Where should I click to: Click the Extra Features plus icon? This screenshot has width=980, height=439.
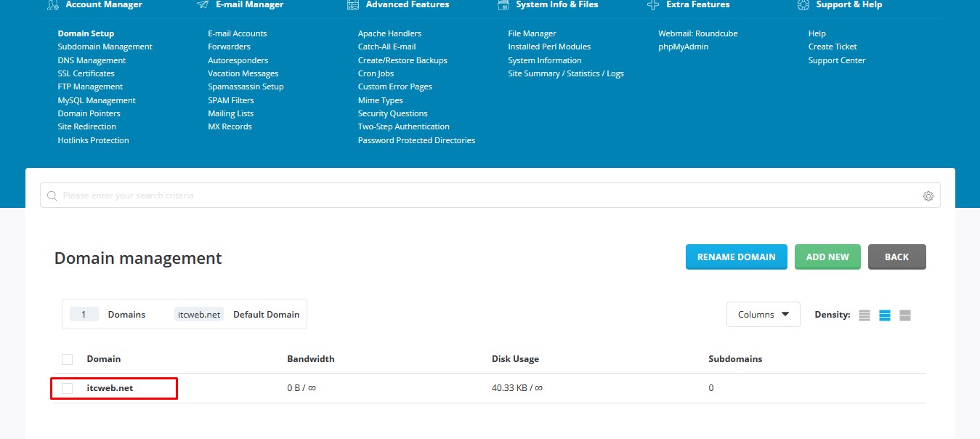pos(652,5)
